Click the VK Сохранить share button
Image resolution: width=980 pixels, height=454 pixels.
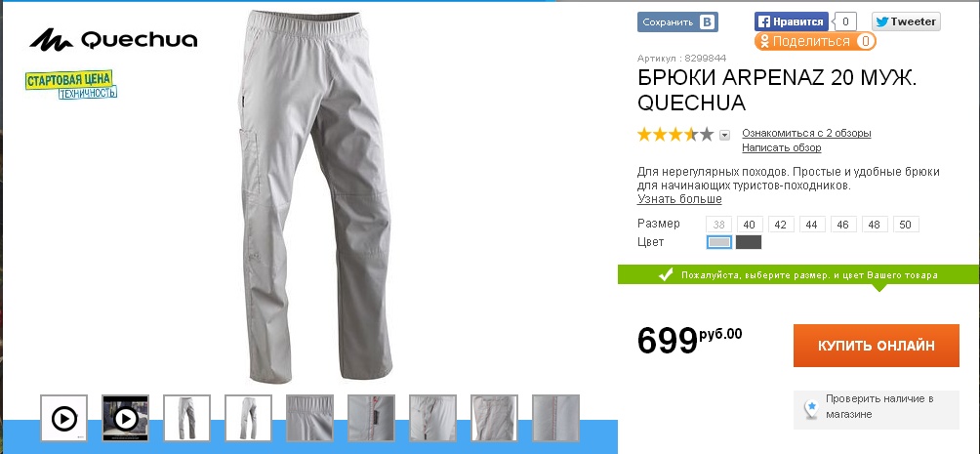coord(677,22)
